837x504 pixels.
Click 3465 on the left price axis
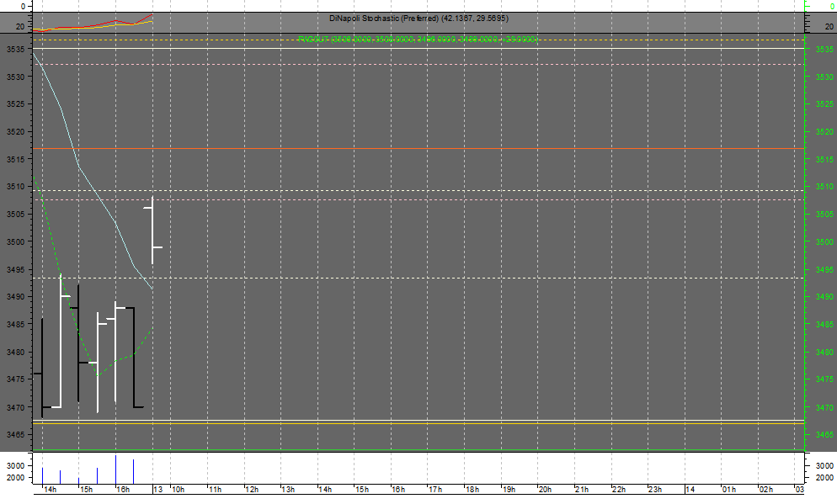[x=15, y=435]
